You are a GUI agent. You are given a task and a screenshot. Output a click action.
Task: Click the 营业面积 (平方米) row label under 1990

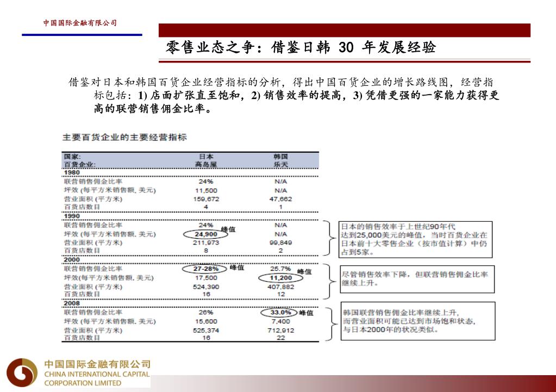(93, 242)
